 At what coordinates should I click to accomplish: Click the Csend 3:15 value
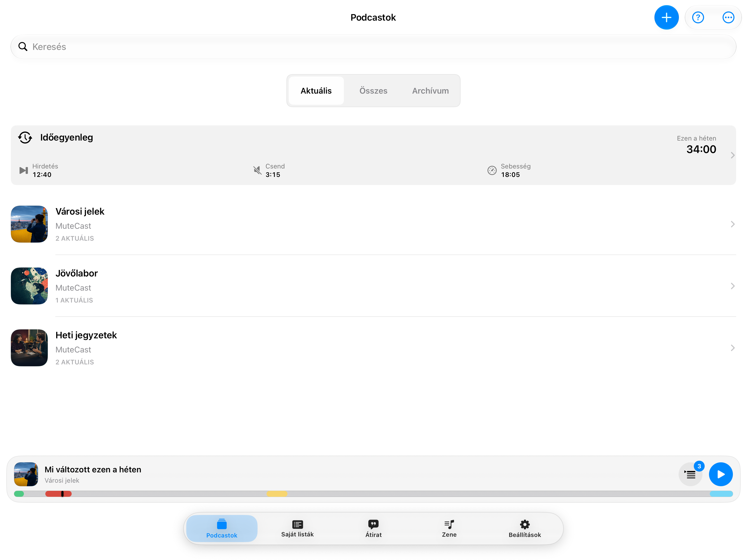pos(273,175)
